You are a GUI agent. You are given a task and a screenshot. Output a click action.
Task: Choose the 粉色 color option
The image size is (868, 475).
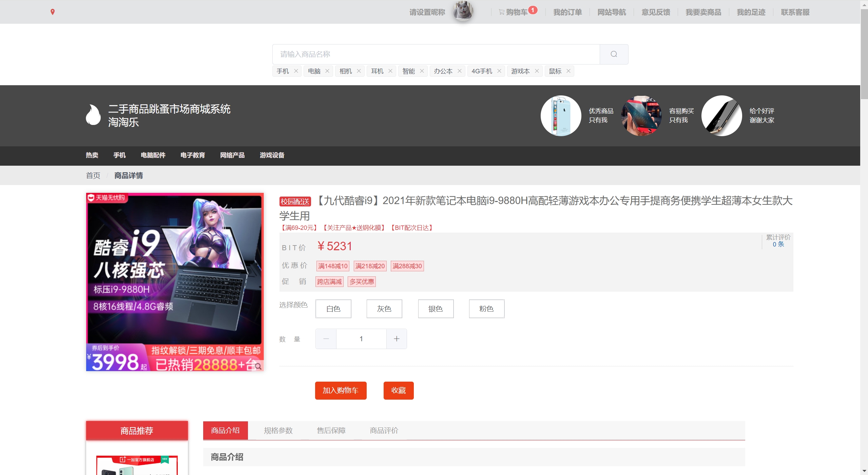[486, 309]
